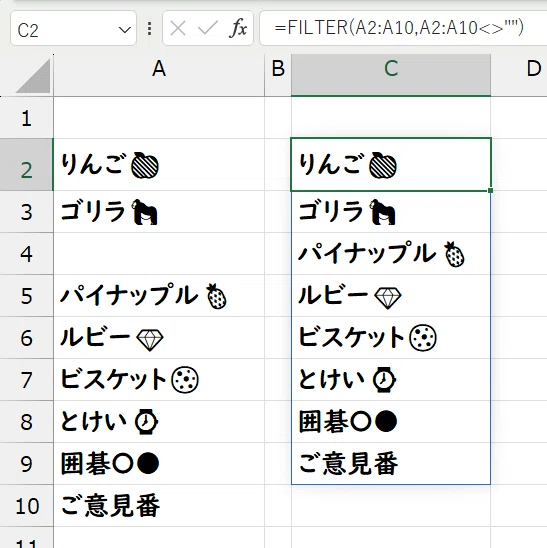
Task: Click cell C7 with とけい result
Action: click(391, 380)
